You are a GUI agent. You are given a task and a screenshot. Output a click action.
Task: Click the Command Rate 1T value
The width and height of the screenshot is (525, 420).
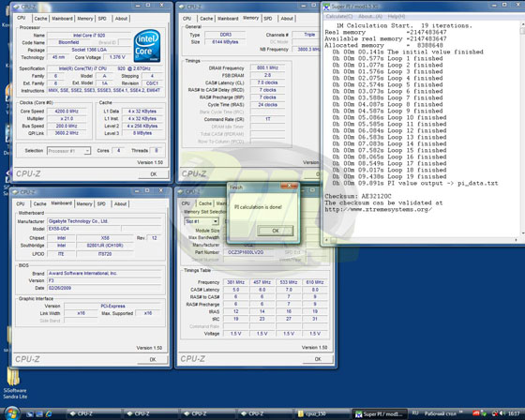click(267, 119)
